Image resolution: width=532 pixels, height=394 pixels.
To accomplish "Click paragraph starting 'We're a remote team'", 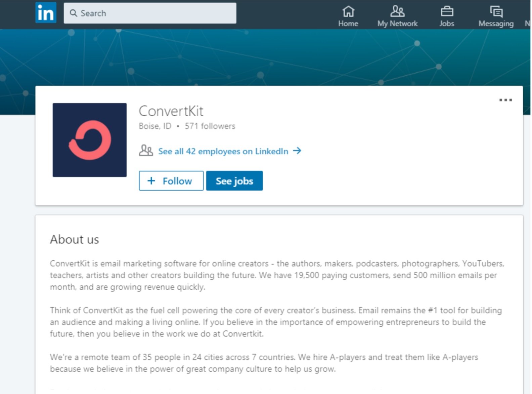I will point(264,363).
